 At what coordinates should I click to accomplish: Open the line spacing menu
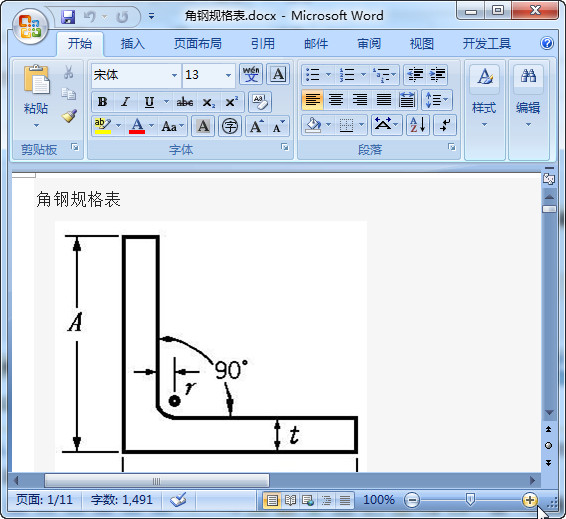[x=437, y=100]
